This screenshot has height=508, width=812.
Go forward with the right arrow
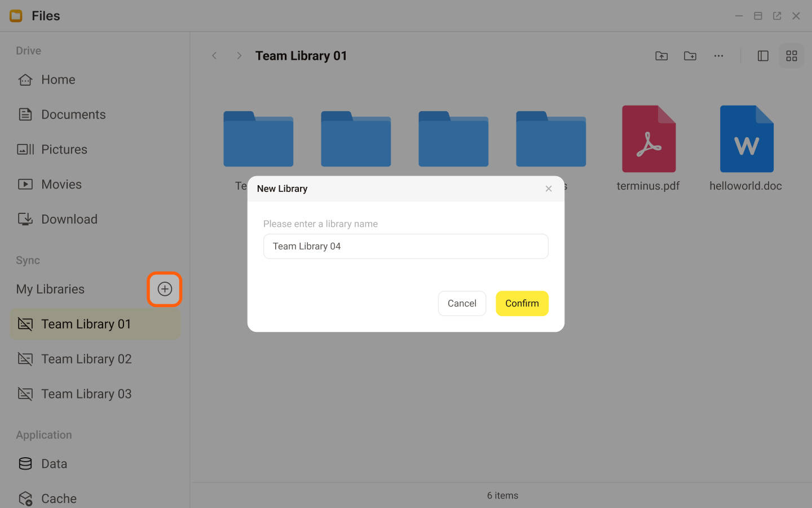coord(239,55)
